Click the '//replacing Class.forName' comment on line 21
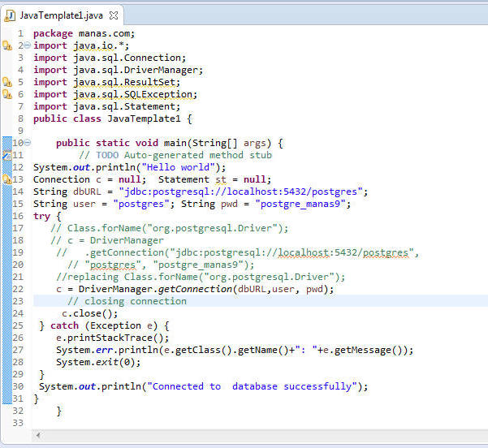 pyautogui.click(x=201, y=277)
